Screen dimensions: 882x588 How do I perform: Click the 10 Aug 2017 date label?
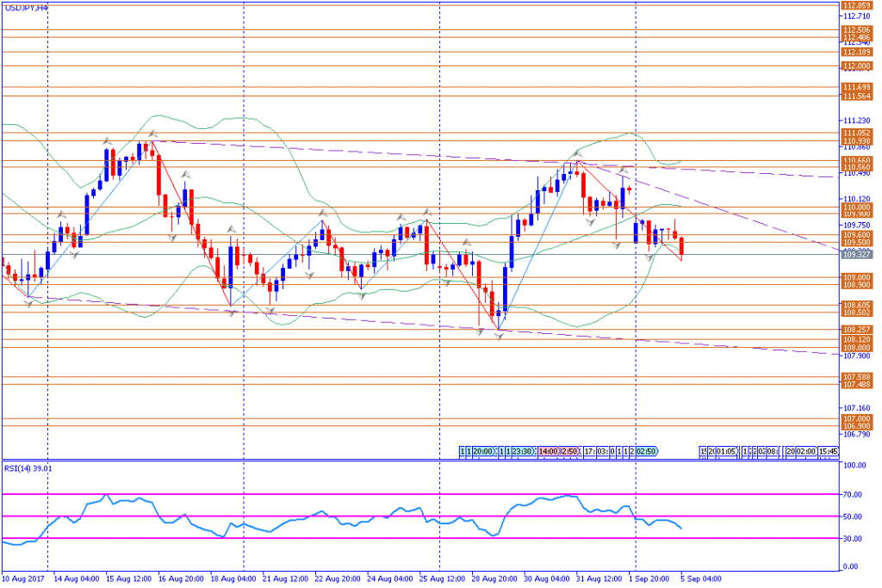pyautogui.click(x=22, y=579)
